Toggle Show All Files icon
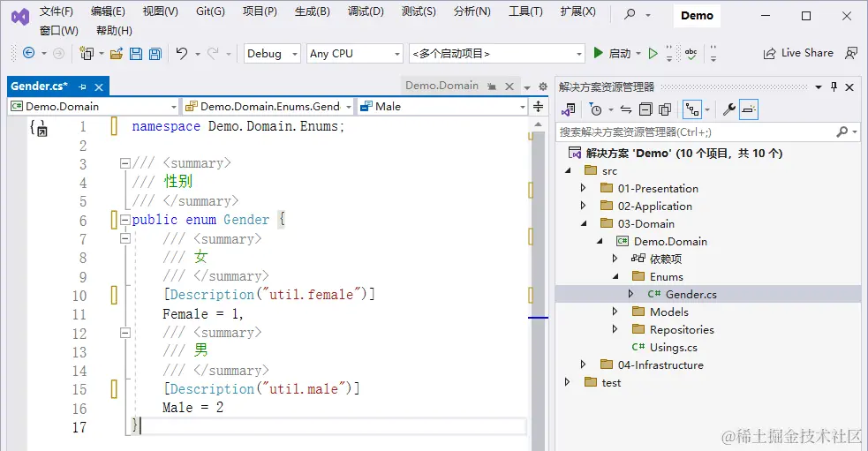This screenshot has width=868, height=451. [665, 109]
